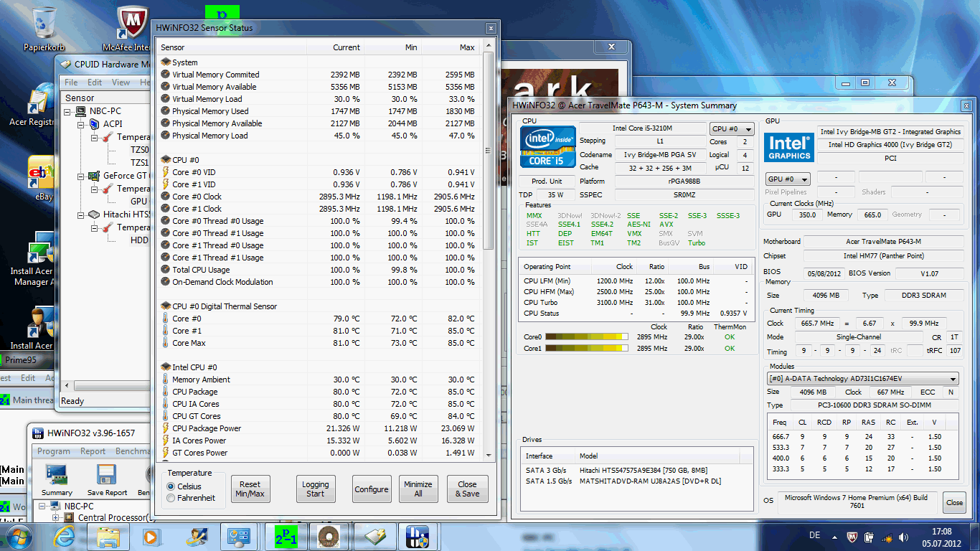Switch to HWiNFO32 taskbar icon

(x=418, y=536)
